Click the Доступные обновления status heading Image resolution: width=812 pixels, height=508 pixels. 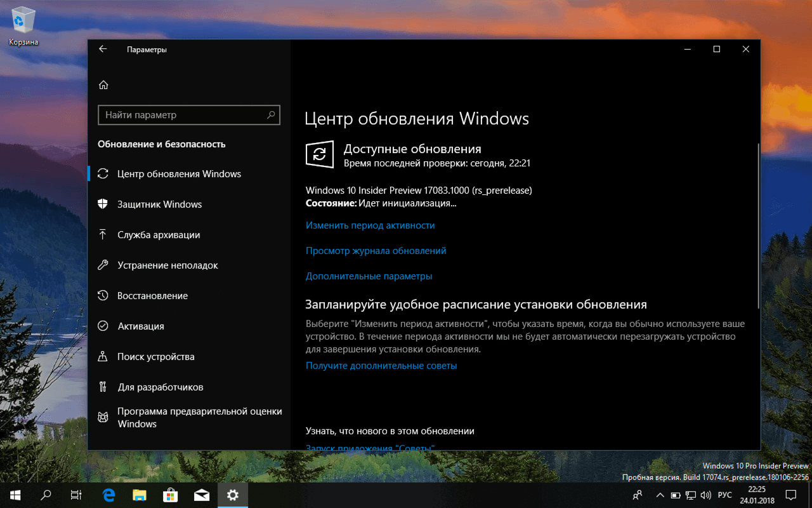[x=412, y=149]
